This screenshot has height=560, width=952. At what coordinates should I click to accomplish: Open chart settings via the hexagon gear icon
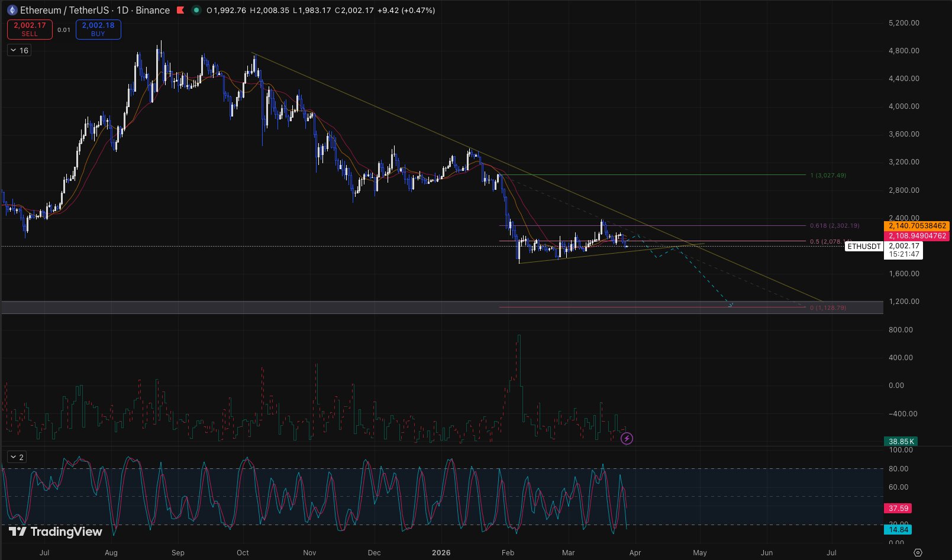tap(918, 553)
